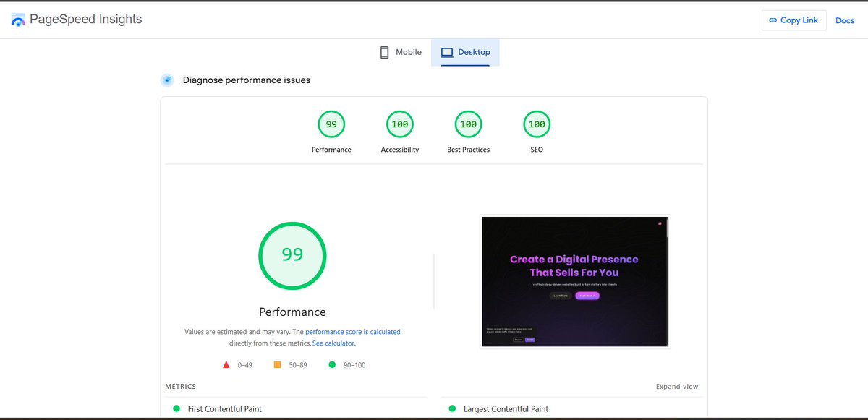Select the Accessibility score circle

click(399, 124)
